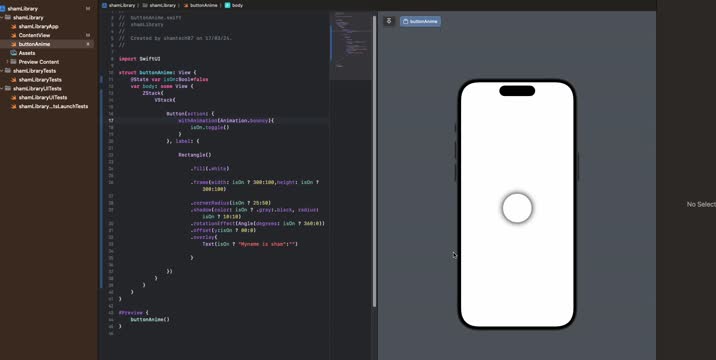Click the buttonAnime file Swift icon
This screenshot has width=716, height=360.
click(x=14, y=44)
